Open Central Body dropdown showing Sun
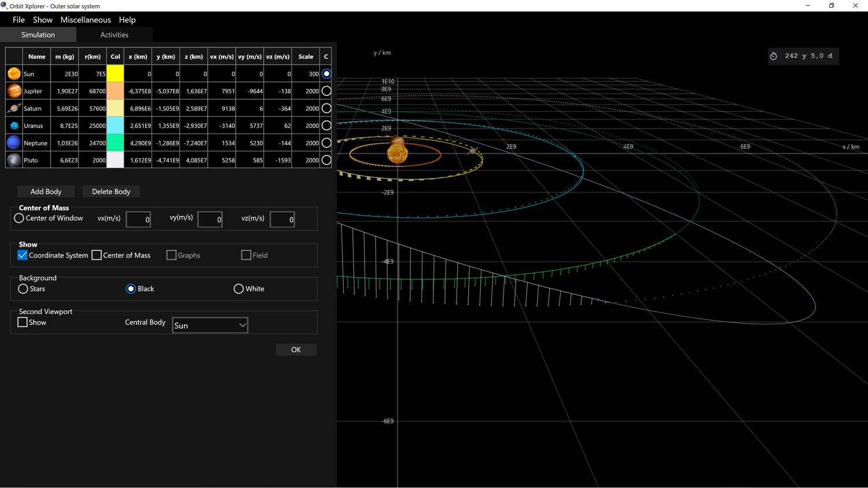Image resolution: width=868 pixels, height=488 pixels. pos(210,325)
